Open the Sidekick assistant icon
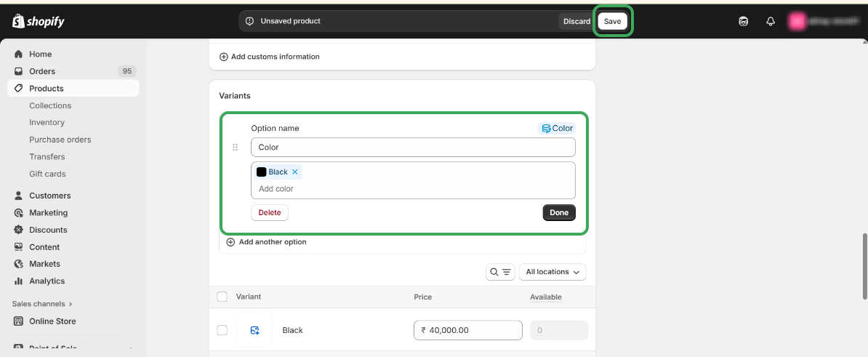868x357 pixels. pyautogui.click(x=743, y=21)
